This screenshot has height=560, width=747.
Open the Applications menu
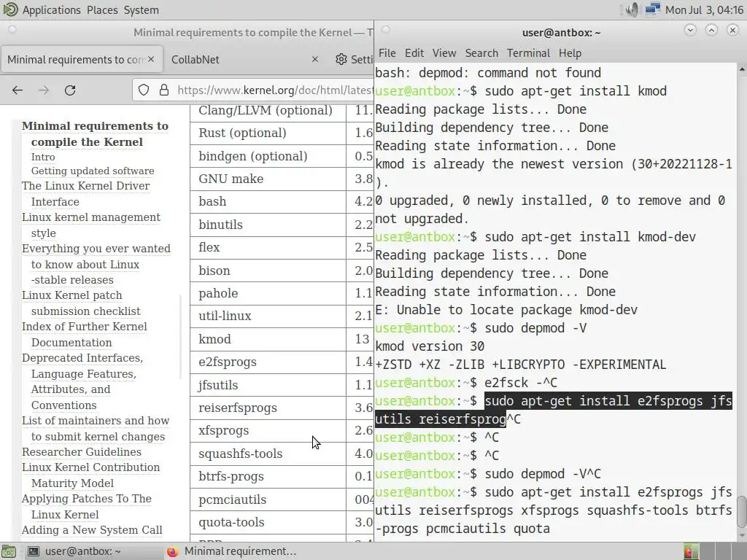[52, 10]
